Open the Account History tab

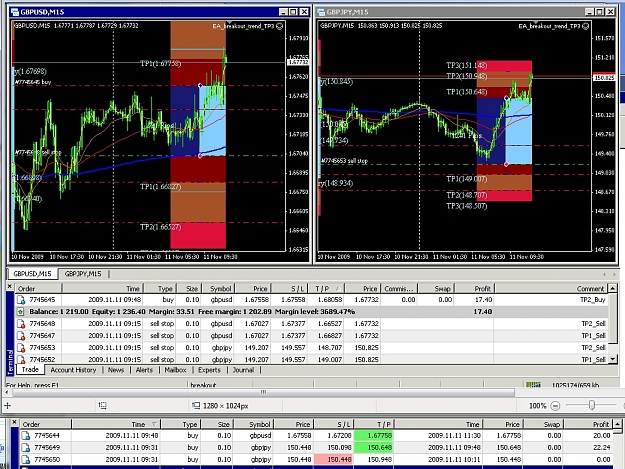[x=73, y=370]
